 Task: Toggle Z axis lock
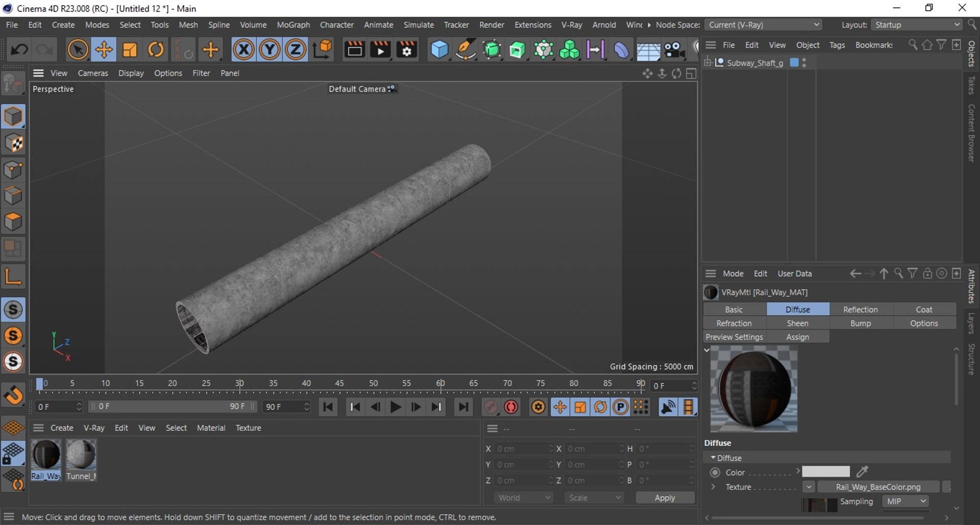(296, 50)
